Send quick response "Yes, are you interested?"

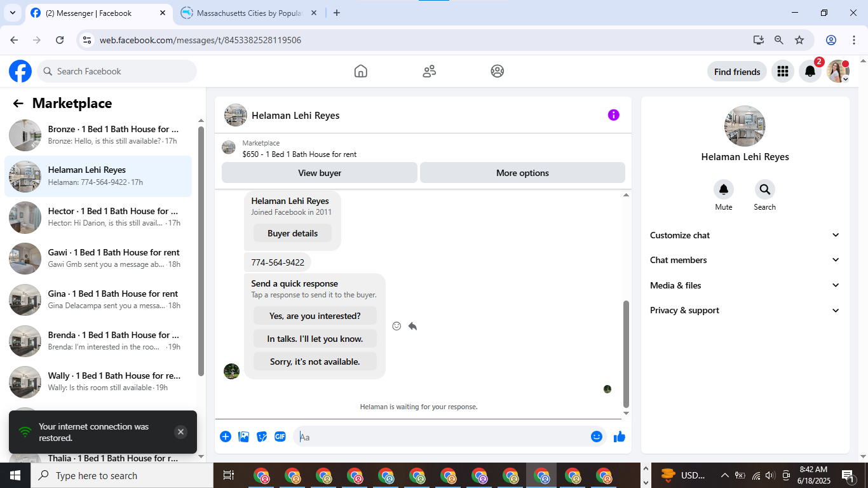point(315,316)
